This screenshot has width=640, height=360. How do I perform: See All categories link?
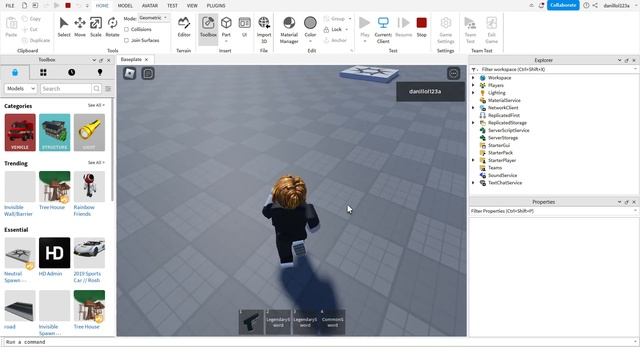click(96, 105)
